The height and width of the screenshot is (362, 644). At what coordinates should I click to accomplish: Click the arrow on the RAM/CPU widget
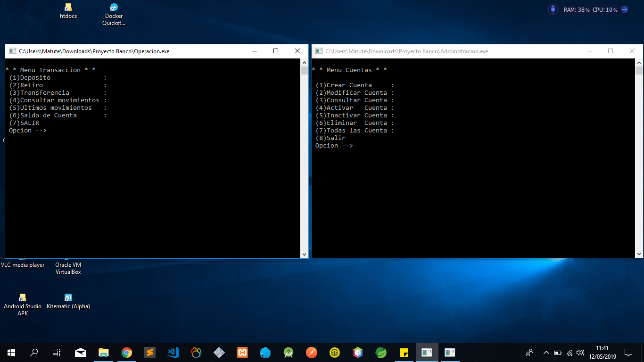[x=625, y=9]
